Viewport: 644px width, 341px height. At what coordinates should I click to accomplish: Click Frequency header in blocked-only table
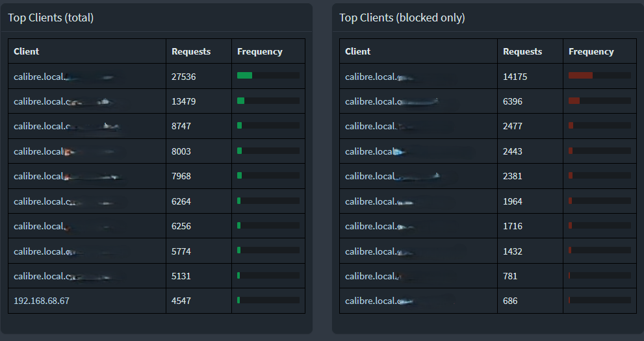[x=591, y=51]
